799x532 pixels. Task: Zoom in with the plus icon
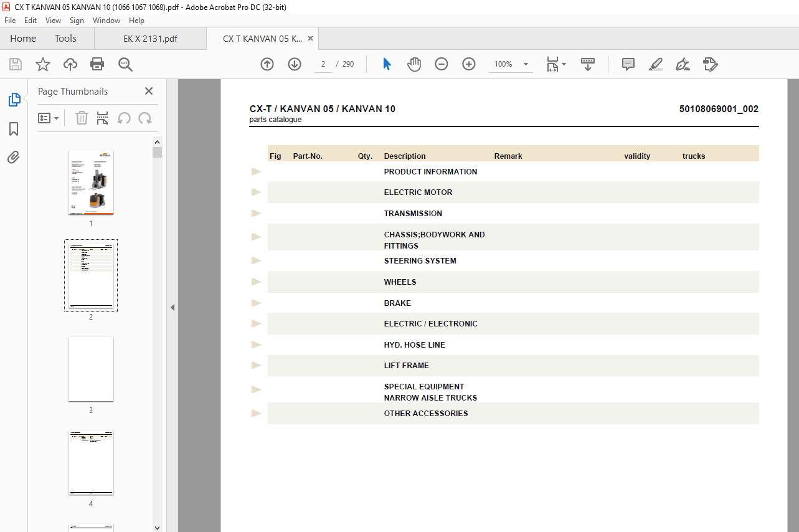(x=469, y=64)
